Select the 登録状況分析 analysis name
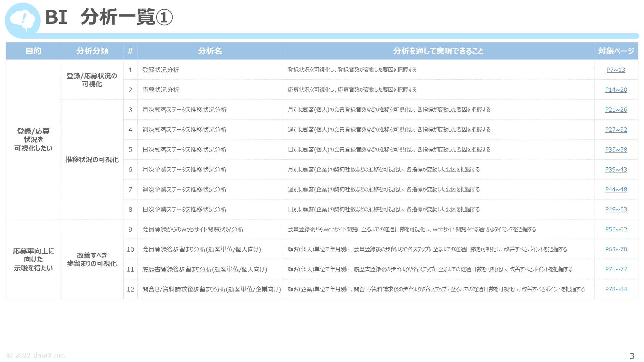 coord(161,70)
